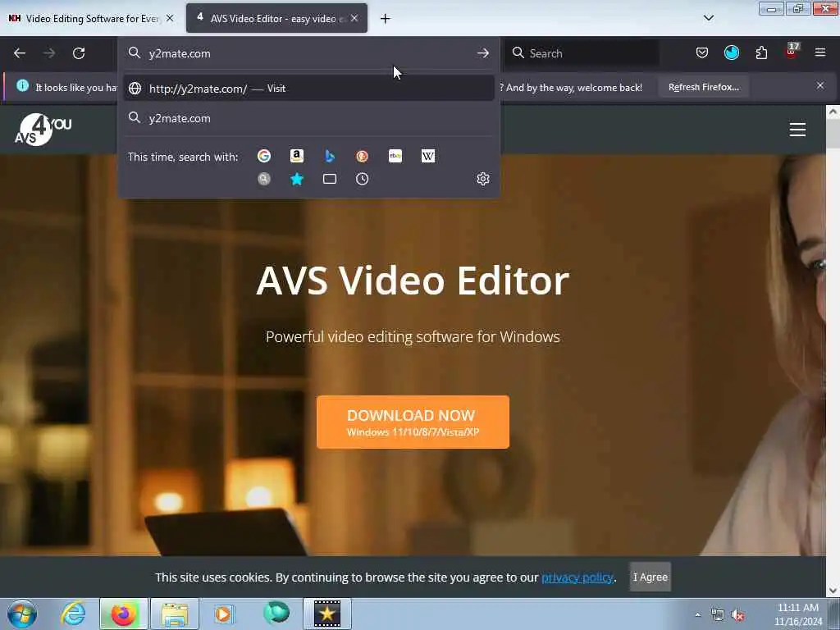This screenshot has width=840, height=630.
Task: Visit http://y2mate.com/ suggestion
Action: pyautogui.click(x=308, y=89)
